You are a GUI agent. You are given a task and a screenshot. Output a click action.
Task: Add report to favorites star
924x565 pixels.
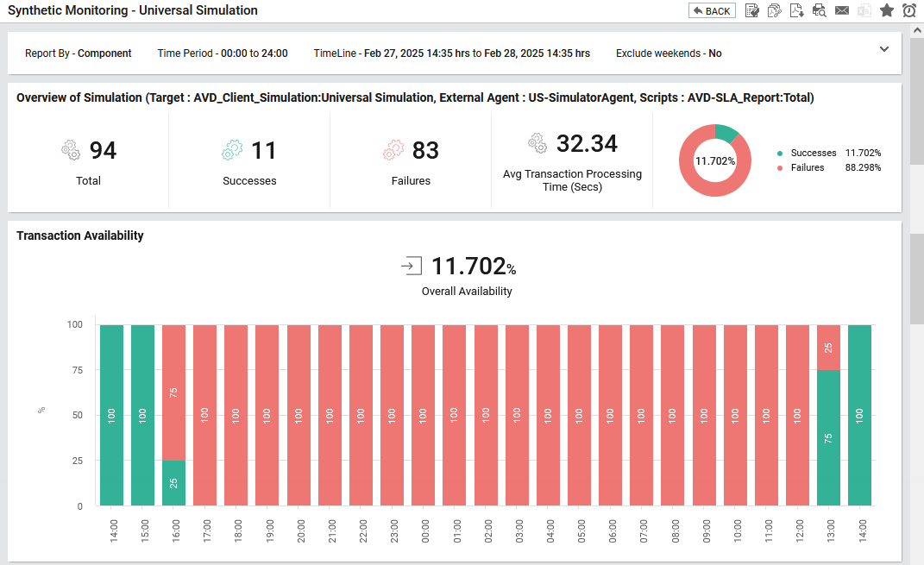[x=886, y=11]
